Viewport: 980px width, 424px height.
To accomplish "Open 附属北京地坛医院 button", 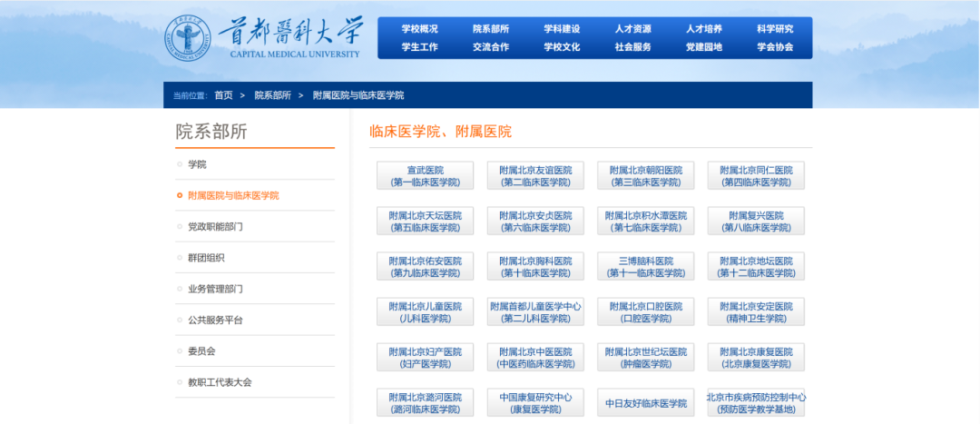I will click(x=756, y=266).
